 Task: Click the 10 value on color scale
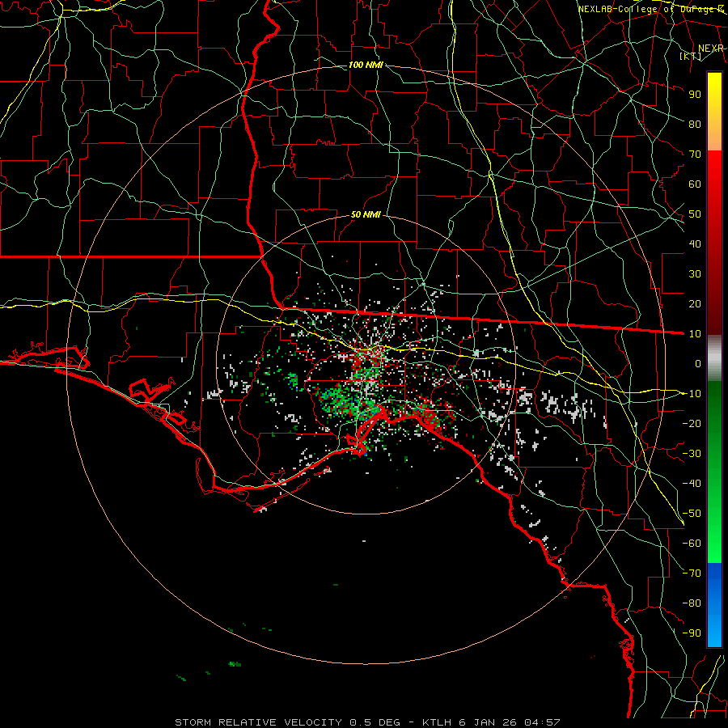pyautogui.click(x=695, y=333)
